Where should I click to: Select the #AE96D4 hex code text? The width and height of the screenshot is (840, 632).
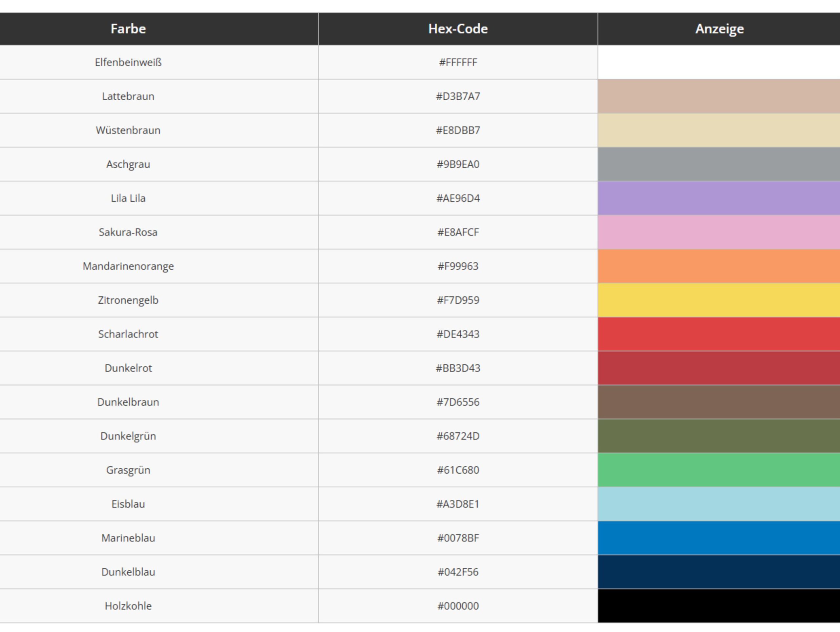(458, 198)
